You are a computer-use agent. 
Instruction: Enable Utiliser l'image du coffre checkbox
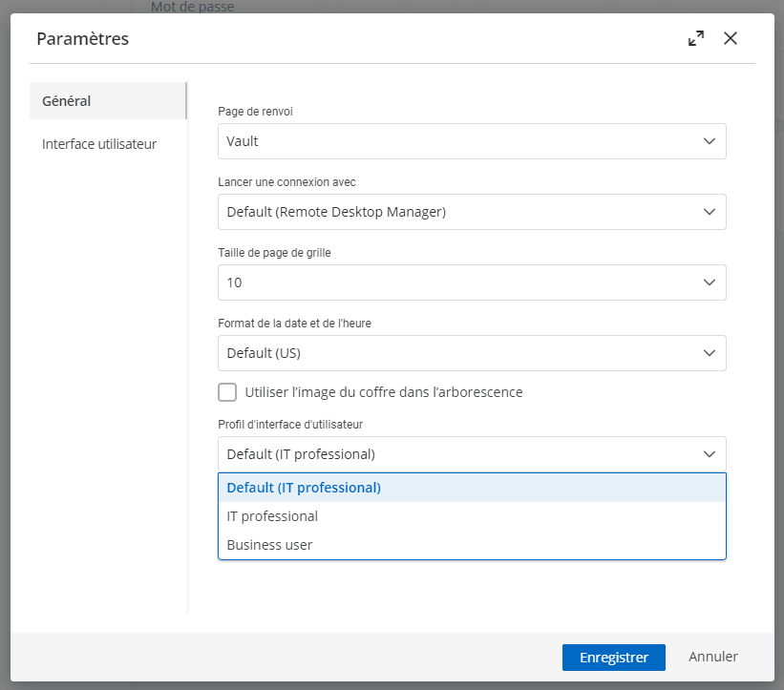click(227, 392)
